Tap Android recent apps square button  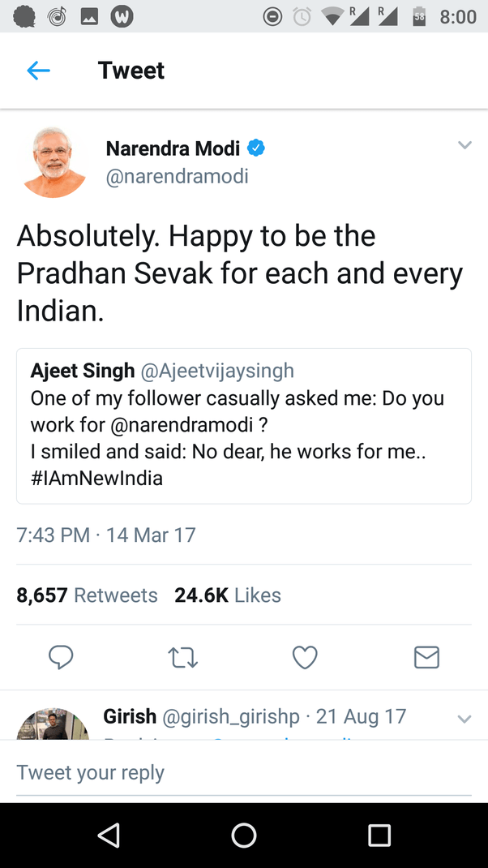(379, 835)
